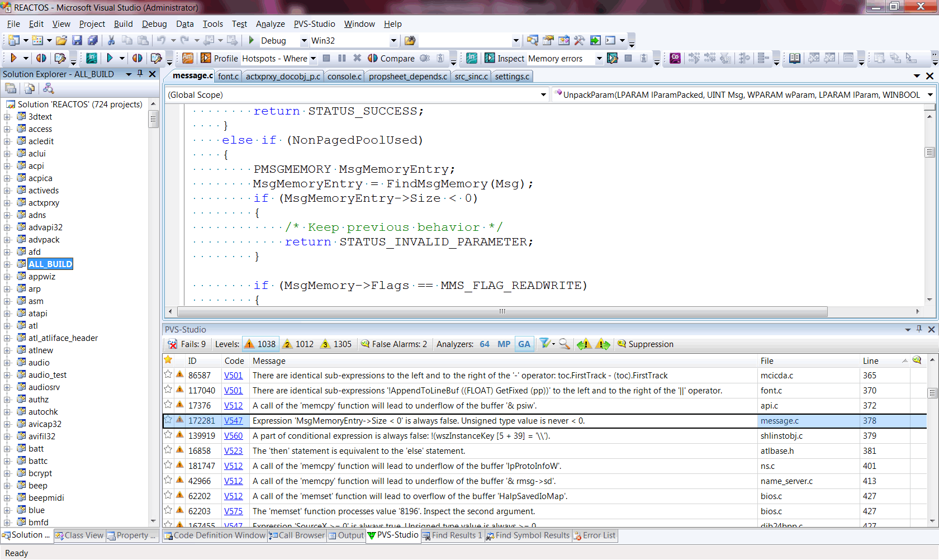Click the purple 'Co' Composer icon
Viewport: 939px width, 560px height.
(x=675, y=58)
